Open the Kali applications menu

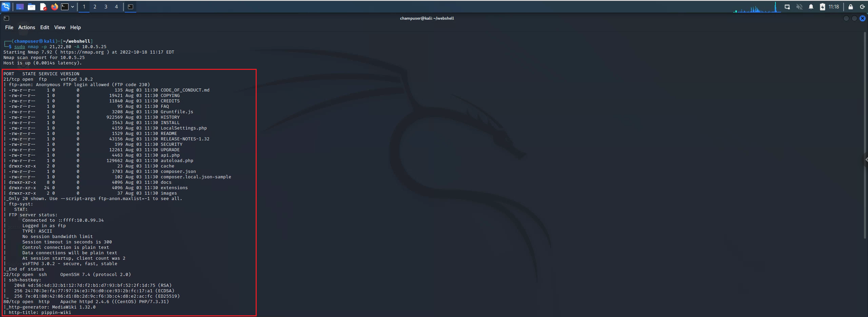coord(6,6)
